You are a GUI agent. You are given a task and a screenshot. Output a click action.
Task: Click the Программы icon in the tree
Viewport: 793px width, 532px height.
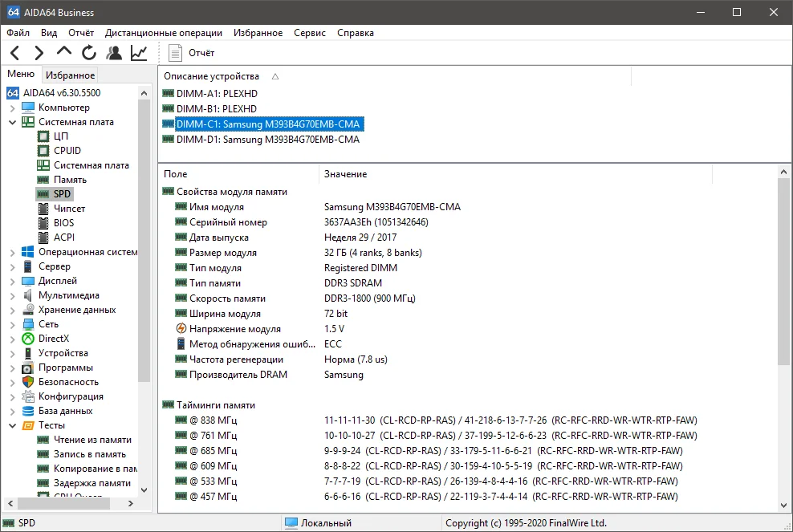pyautogui.click(x=28, y=368)
